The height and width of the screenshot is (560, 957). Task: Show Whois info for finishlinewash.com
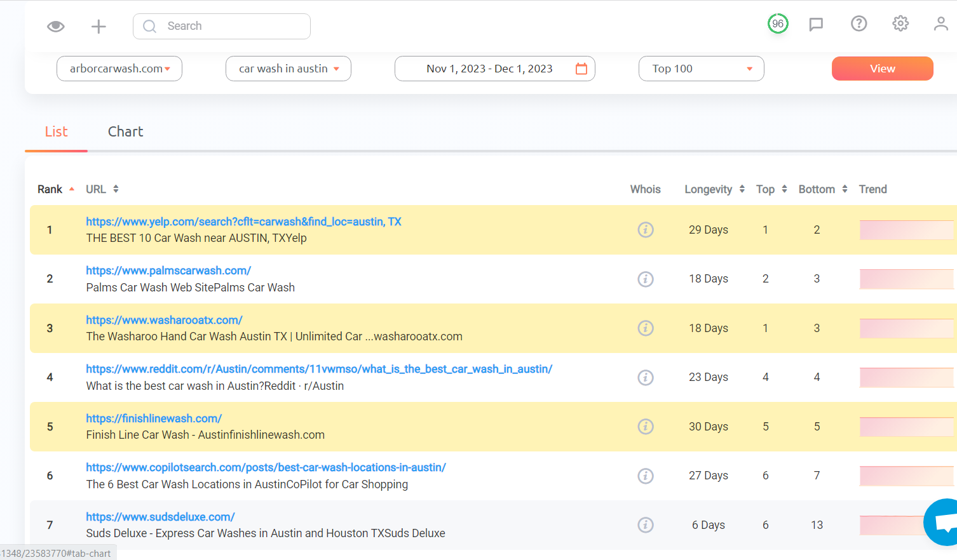646,427
